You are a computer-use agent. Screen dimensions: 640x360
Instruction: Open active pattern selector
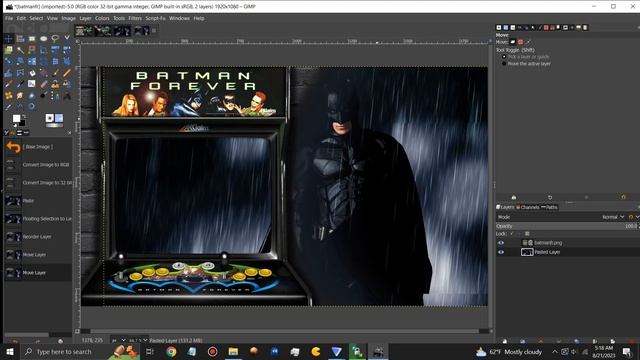point(59,118)
